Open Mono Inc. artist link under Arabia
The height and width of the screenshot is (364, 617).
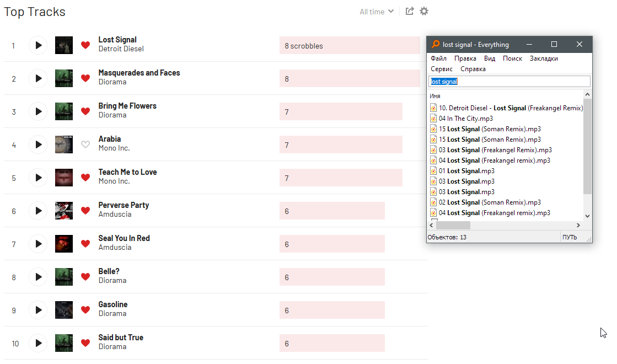click(114, 148)
